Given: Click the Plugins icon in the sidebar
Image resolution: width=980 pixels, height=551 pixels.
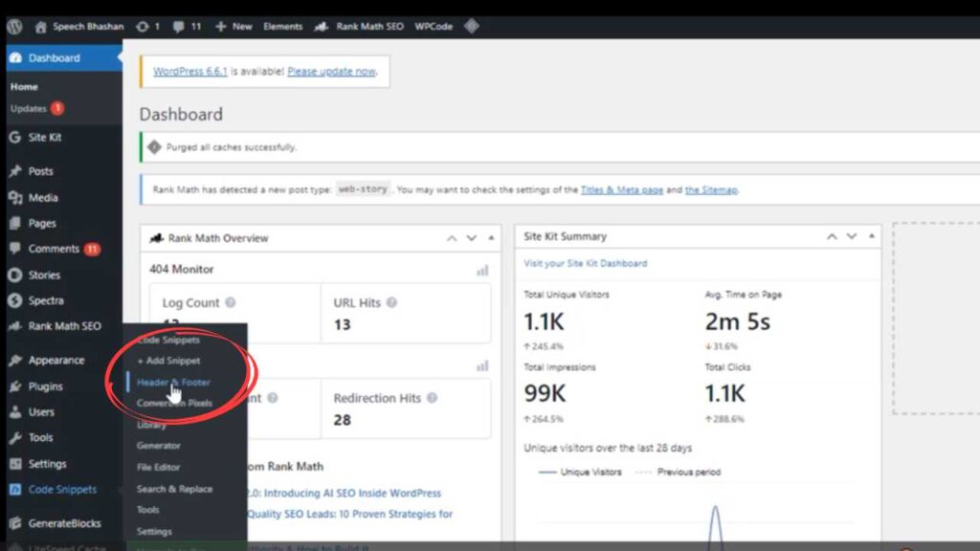Looking at the screenshot, I should (15, 386).
